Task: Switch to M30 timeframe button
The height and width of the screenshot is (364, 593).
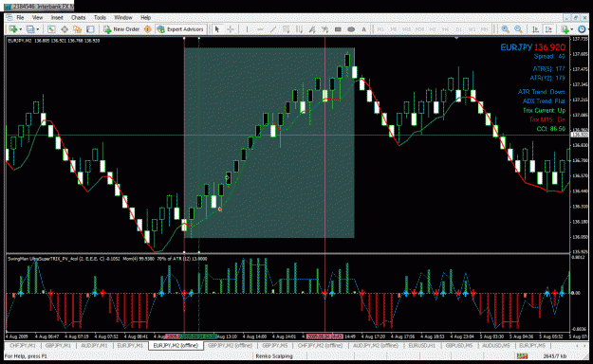Action: tap(419, 29)
